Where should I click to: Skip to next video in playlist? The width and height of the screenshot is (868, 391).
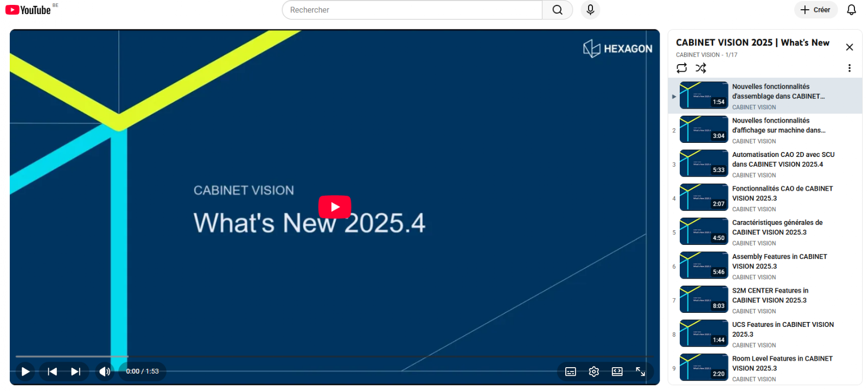click(75, 371)
